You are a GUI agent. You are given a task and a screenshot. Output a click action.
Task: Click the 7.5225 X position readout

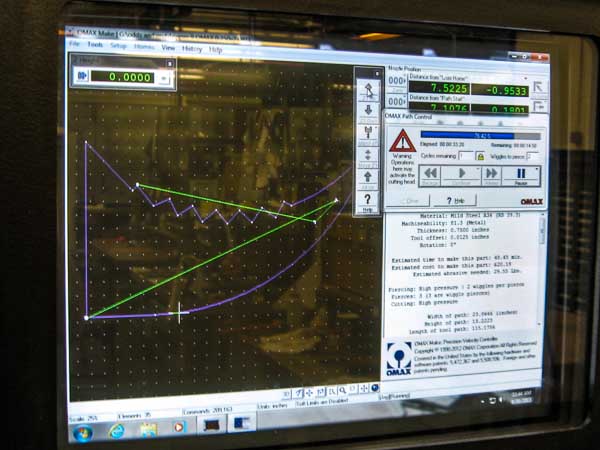coord(439,88)
